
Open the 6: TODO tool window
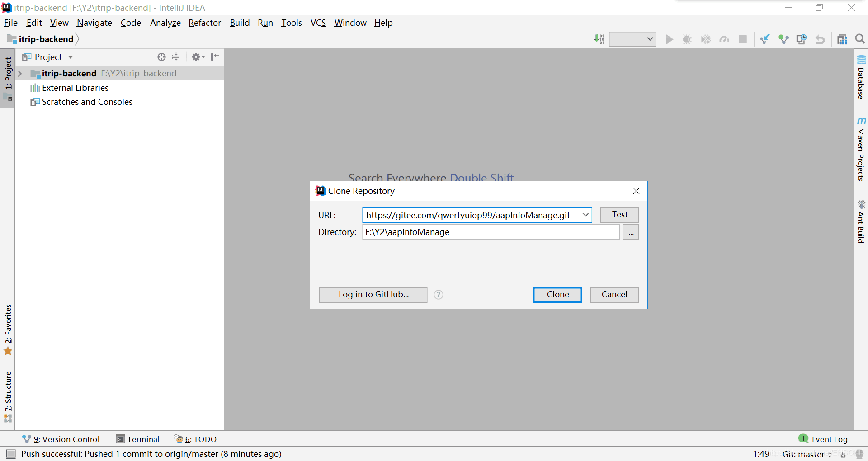tap(195, 439)
